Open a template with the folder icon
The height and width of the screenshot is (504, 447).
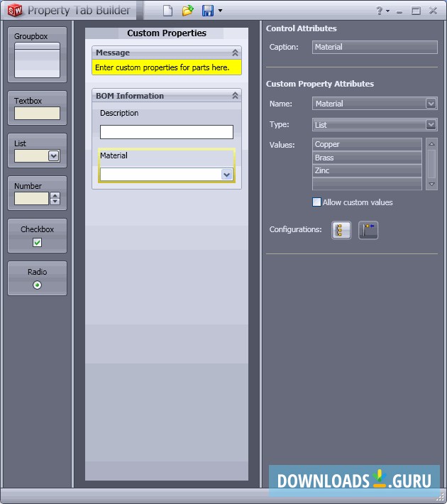[188, 11]
